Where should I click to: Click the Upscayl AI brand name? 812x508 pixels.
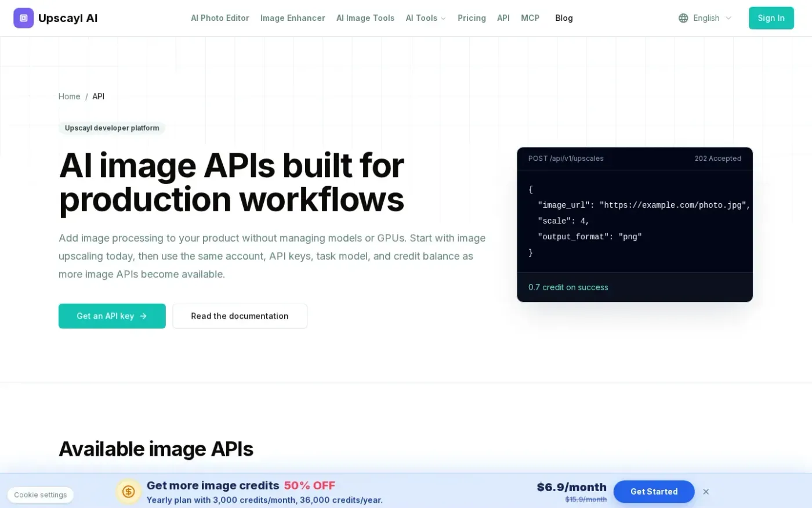(68, 18)
